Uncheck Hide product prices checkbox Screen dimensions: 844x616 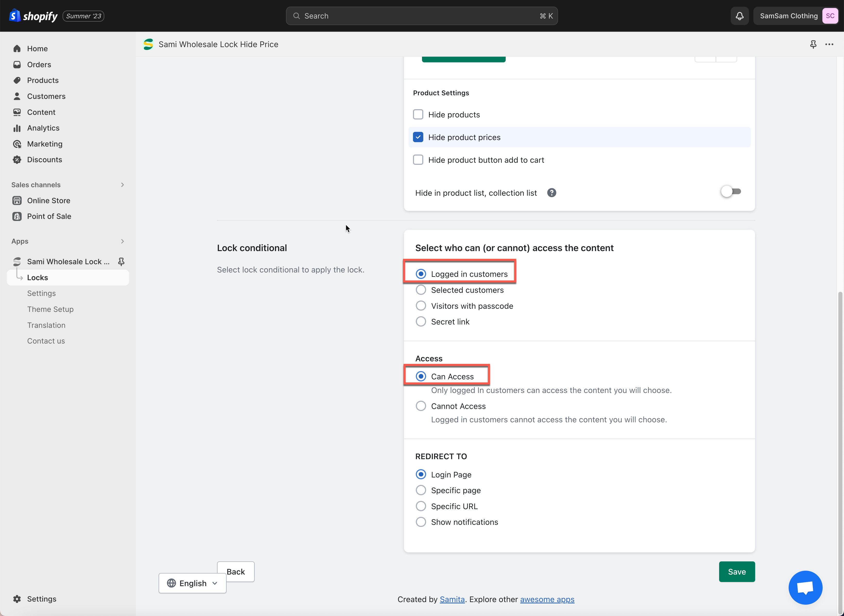pos(418,137)
